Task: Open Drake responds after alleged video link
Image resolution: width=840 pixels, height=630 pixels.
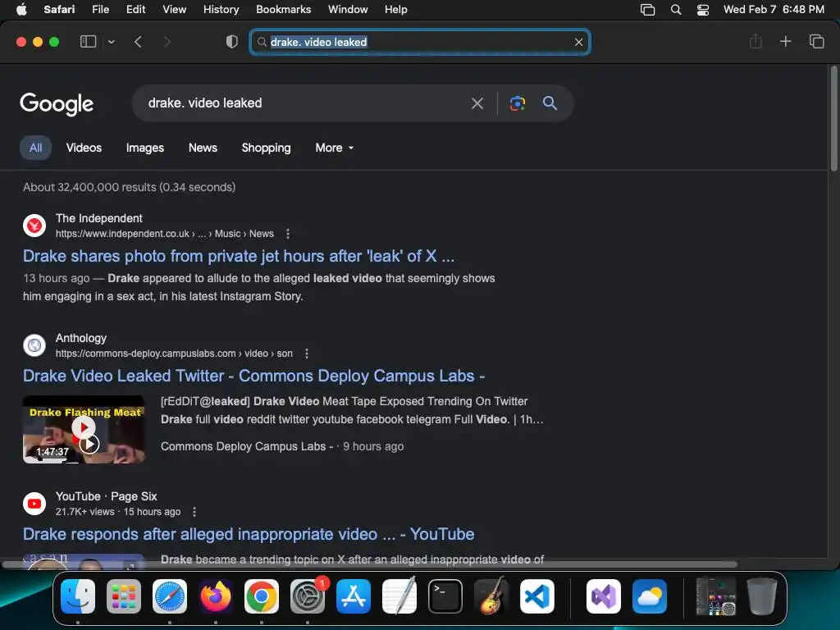Action: point(249,534)
